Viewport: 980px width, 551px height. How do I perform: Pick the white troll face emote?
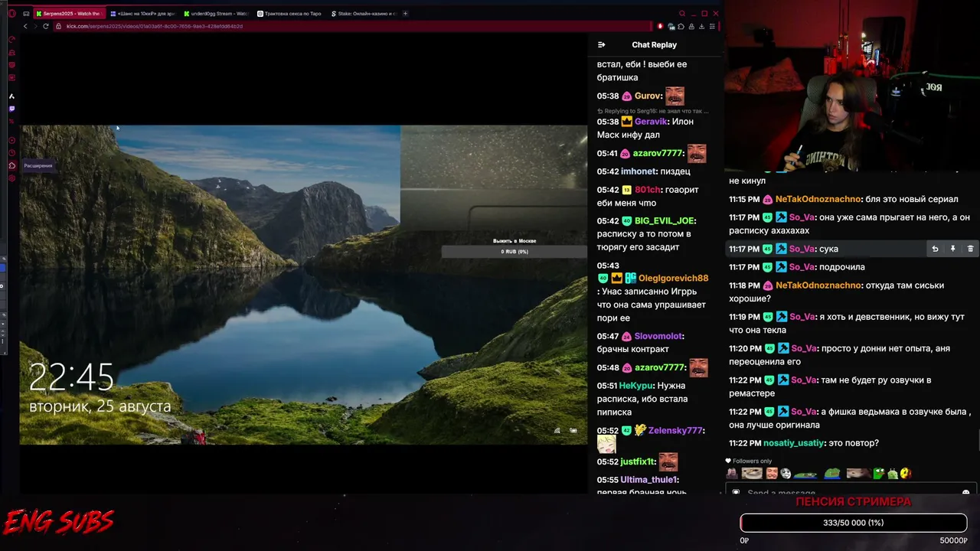point(786,474)
